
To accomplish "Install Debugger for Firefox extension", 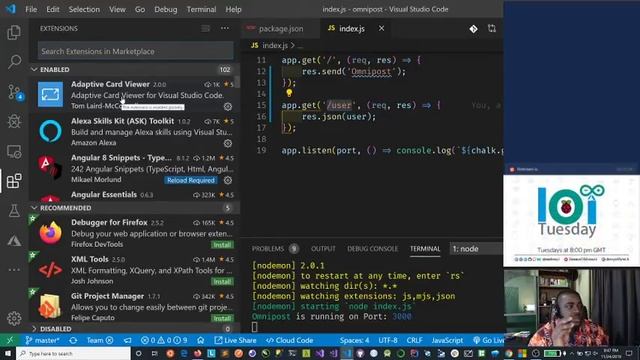I will pos(222,245).
